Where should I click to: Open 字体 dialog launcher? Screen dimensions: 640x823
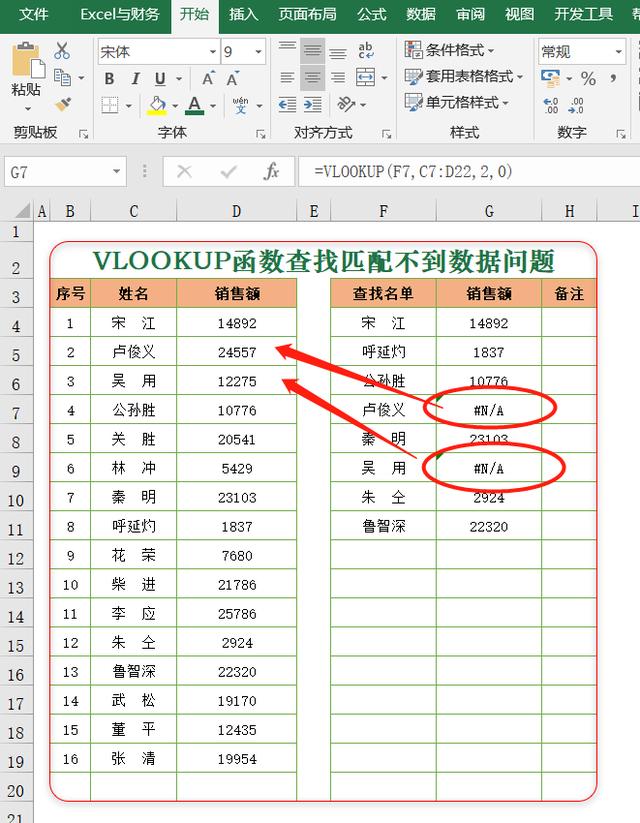pyautogui.click(x=260, y=134)
